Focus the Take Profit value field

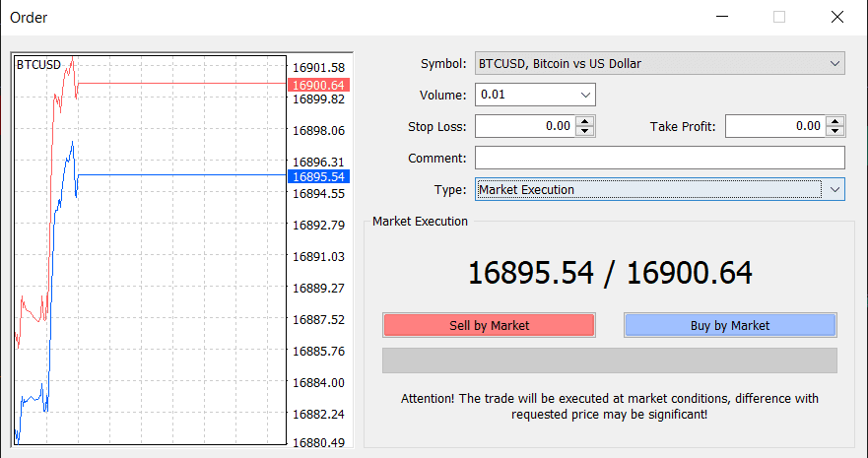click(x=775, y=126)
